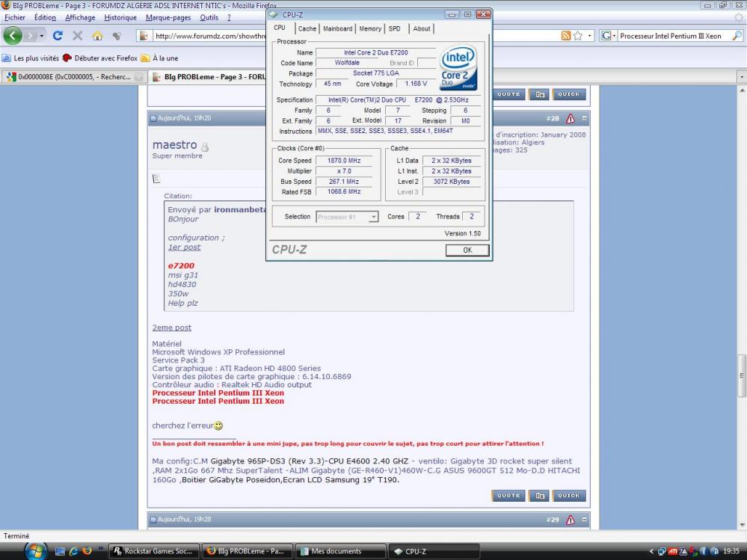
Task: Open the '2eme post' link
Action: [x=171, y=327]
